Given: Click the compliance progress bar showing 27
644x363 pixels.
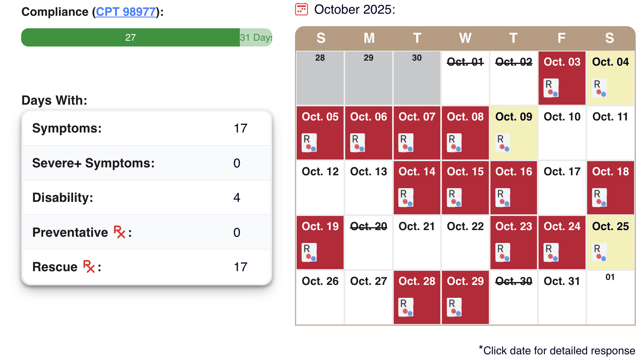Looking at the screenshot, I should pyautogui.click(x=130, y=37).
